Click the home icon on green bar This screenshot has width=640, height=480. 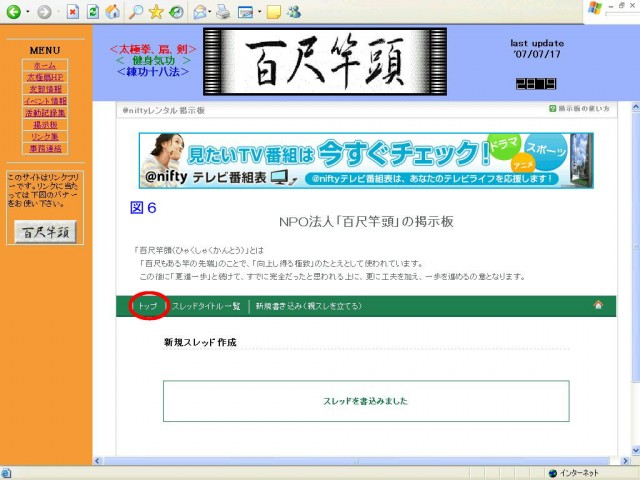(598, 305)
